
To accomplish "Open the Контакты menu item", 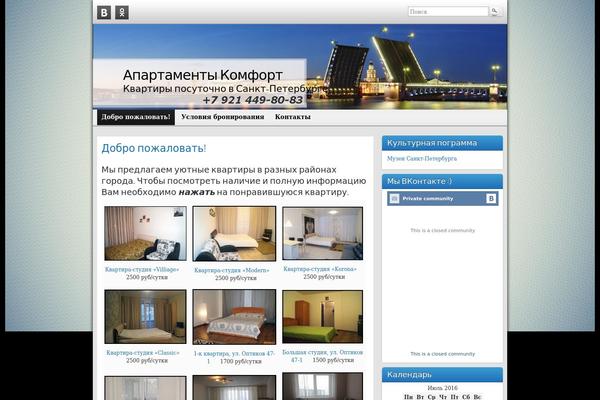I will coord(292,117).
